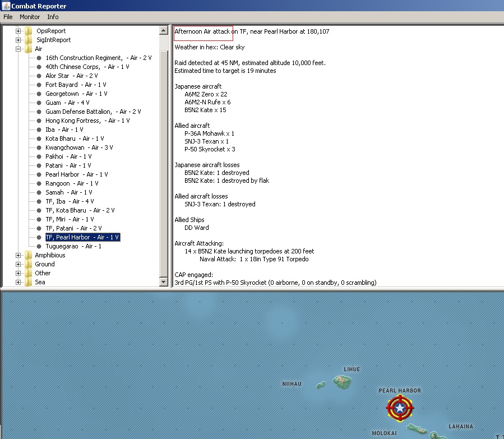
Task: Click the tree scrollbar down arrow
Action: point(163,282)
